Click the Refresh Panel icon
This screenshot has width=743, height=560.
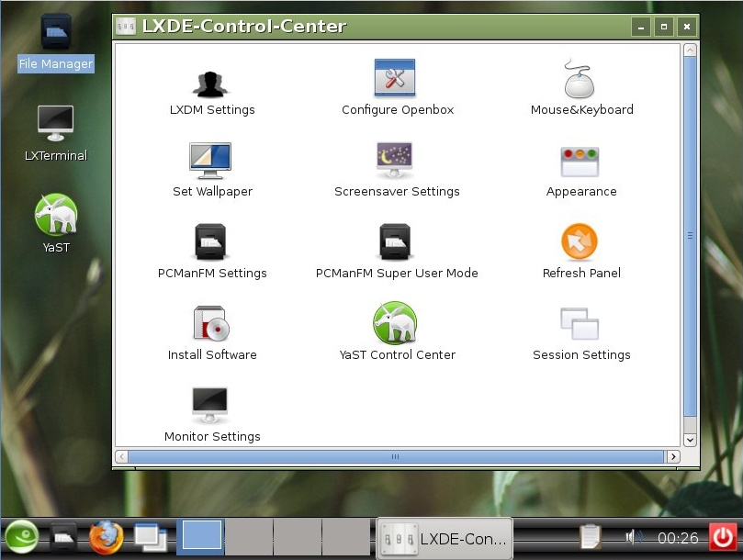[580, 242]
